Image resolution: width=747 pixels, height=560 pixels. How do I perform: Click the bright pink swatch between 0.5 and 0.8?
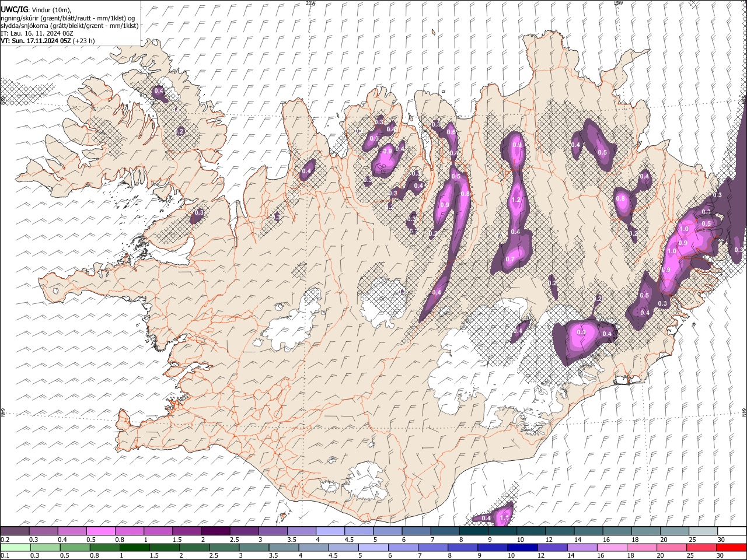click(101, 531)
